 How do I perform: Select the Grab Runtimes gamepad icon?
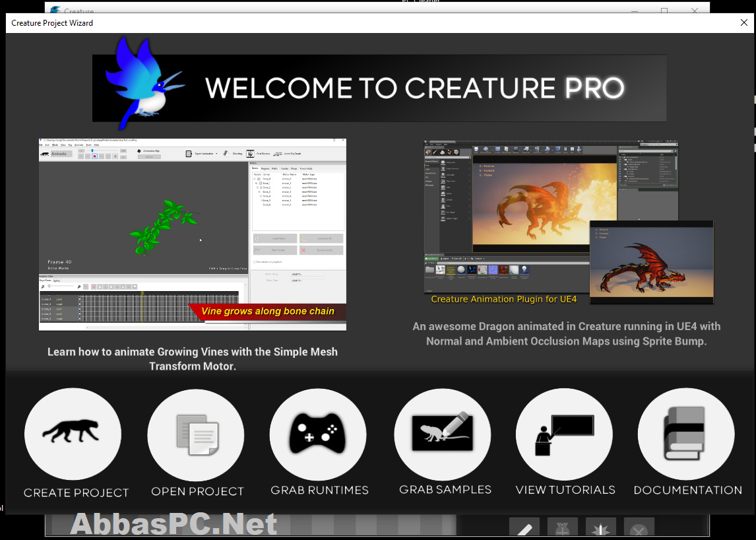point(318,434)
